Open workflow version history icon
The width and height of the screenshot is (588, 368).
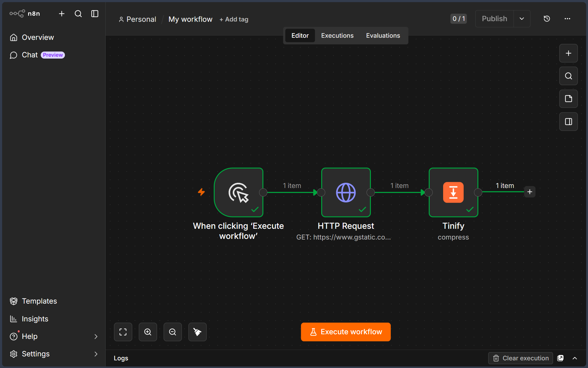pyautogui.click(x=547, y=19)
